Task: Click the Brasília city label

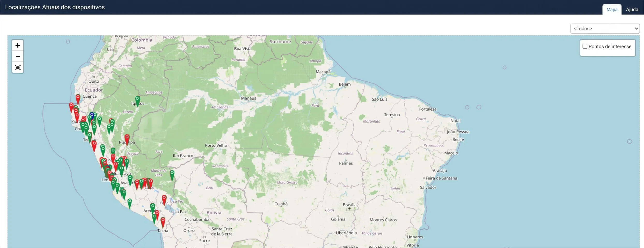Action: pos(349,205)
